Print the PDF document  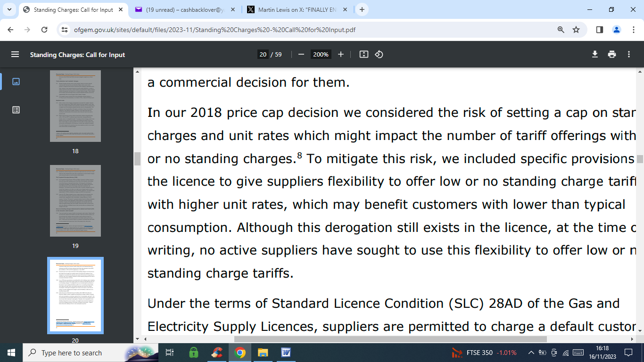[612, 54]
